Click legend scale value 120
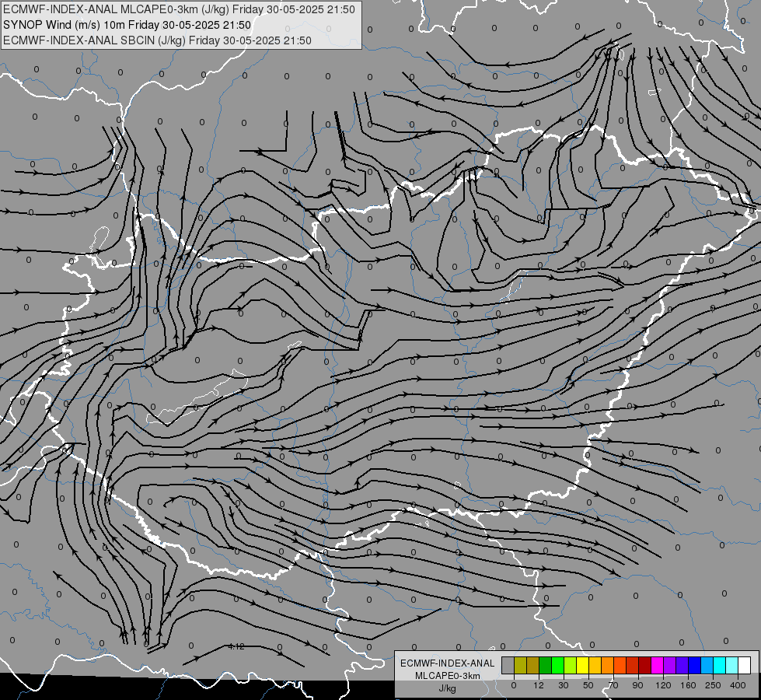 click(x=663, y=685)
